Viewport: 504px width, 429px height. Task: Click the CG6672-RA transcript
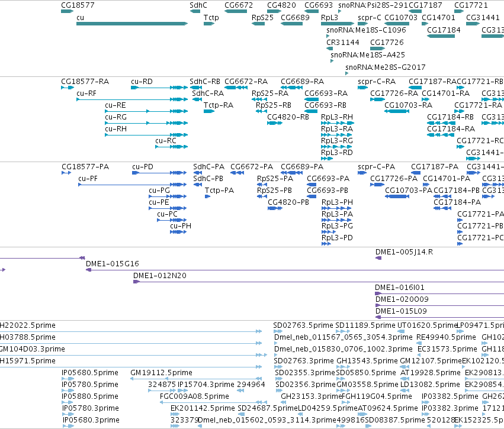236,88
